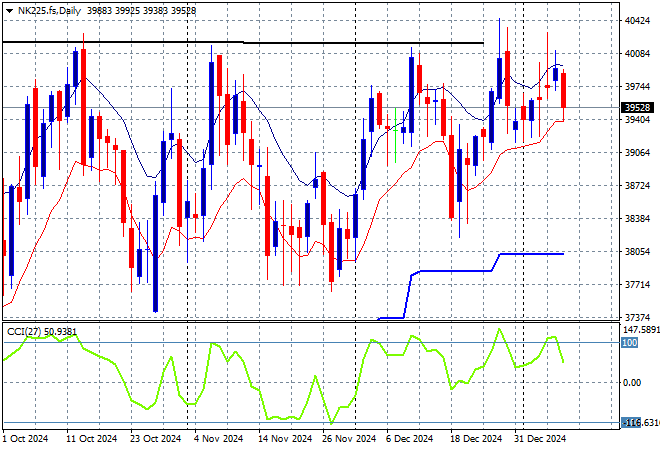Click the 38054 price axis label
660x450 pixels.
637,252
